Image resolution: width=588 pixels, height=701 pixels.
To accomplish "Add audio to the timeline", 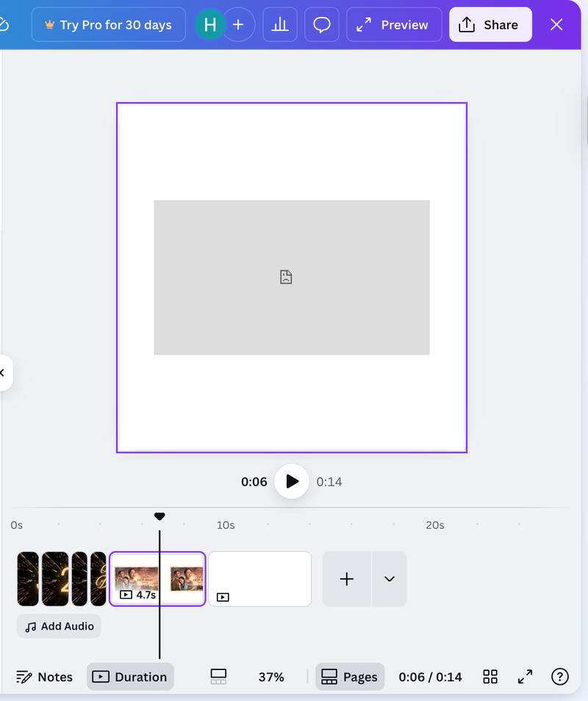I will [x=58, y=626].
